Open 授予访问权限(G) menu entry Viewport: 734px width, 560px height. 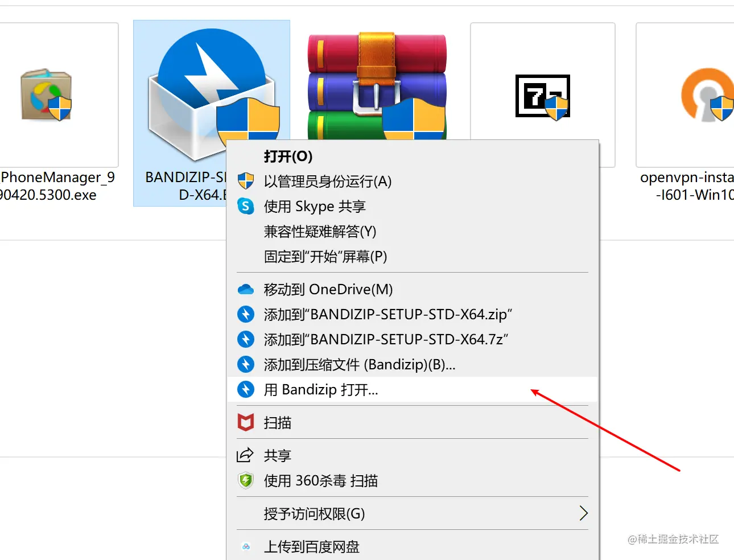point(413,514)
